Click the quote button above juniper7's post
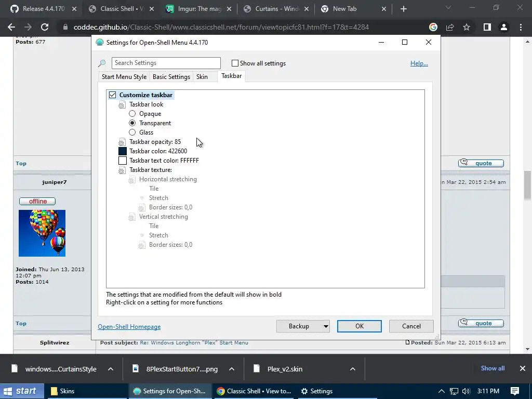Viewport: 532px width, 399px height. 481,163
